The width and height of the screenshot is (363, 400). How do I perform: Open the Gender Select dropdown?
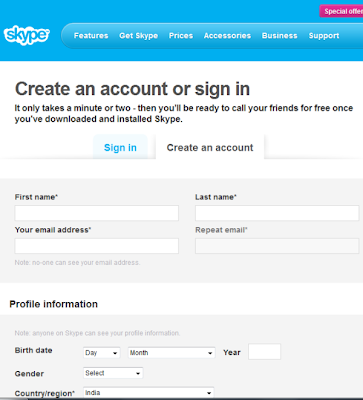pos(113,373)
